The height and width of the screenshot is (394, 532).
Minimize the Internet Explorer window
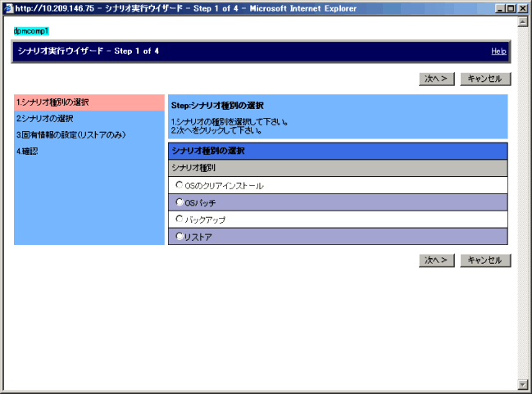500,8
